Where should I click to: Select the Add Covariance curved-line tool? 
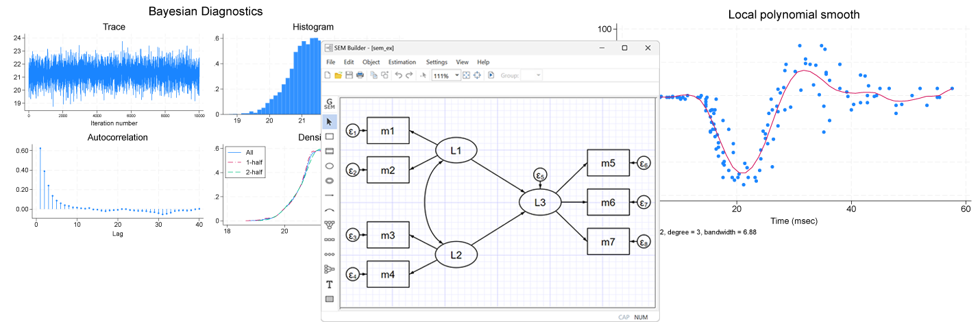330,210
